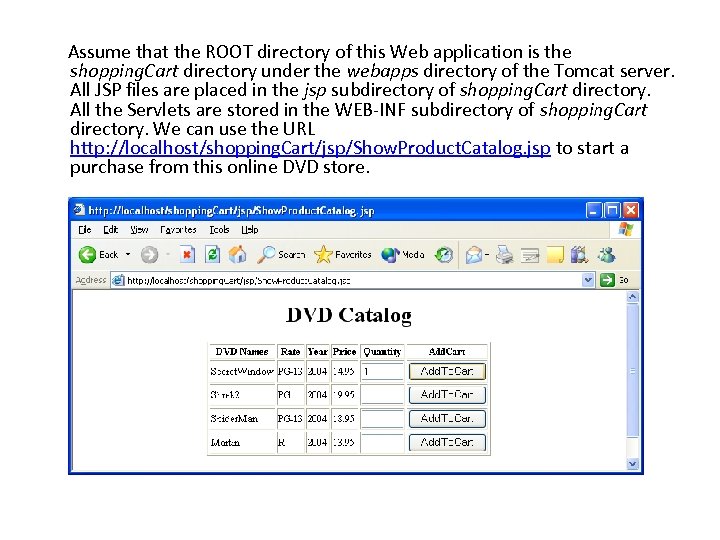Click the Matrix quantity field
Image resolution: width=720 pixels, height=540 pixels.
tap(382, 442)
